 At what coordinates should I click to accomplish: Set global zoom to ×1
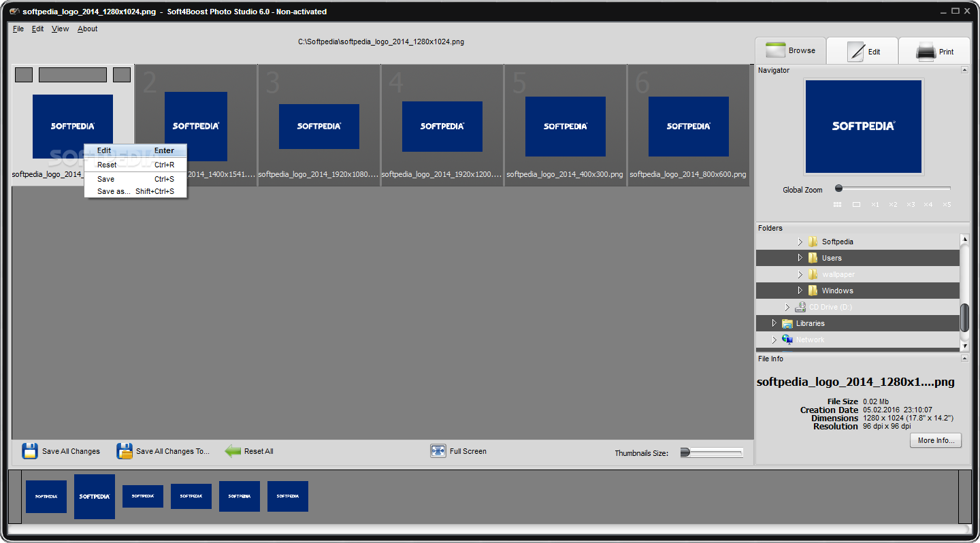875,204
